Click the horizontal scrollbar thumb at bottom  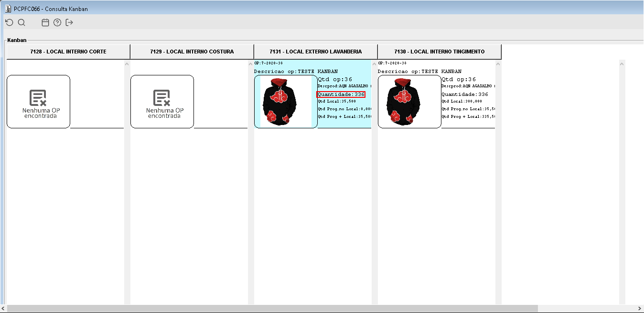pos(273,309)
